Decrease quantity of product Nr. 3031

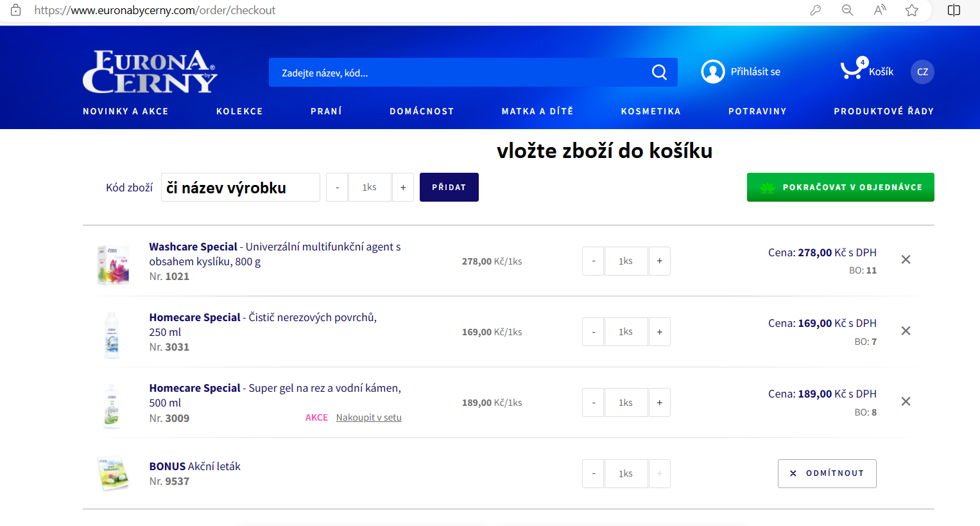click(593, 332)
